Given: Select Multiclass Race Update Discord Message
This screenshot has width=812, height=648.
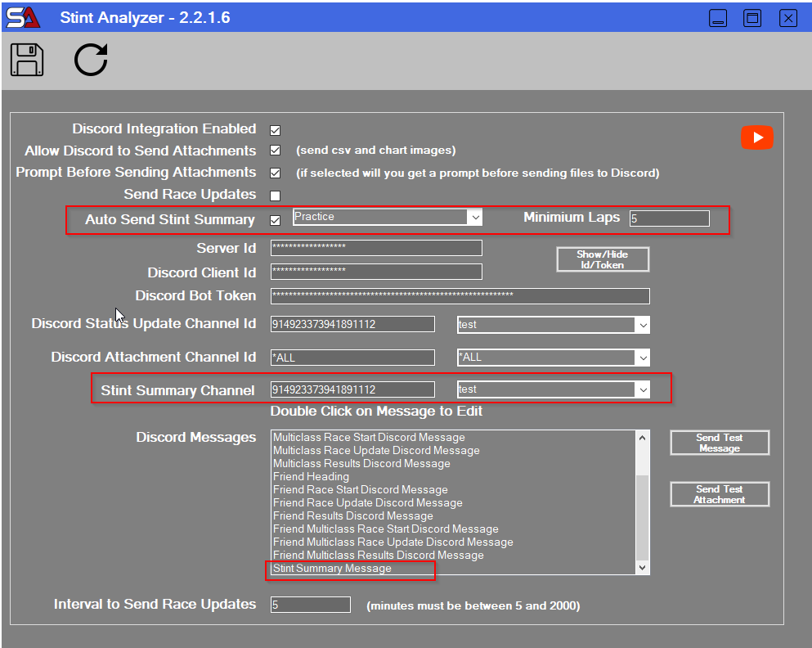Looking at the screenshot, I should [x=376, y=450].
